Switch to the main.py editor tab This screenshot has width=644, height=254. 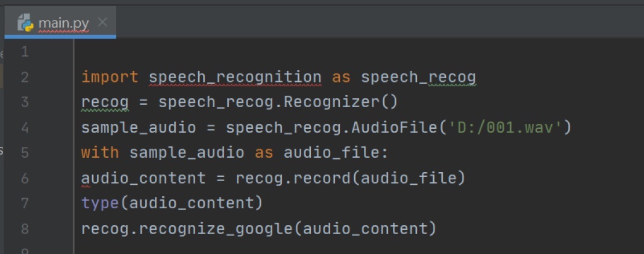(x=63, y=23)
